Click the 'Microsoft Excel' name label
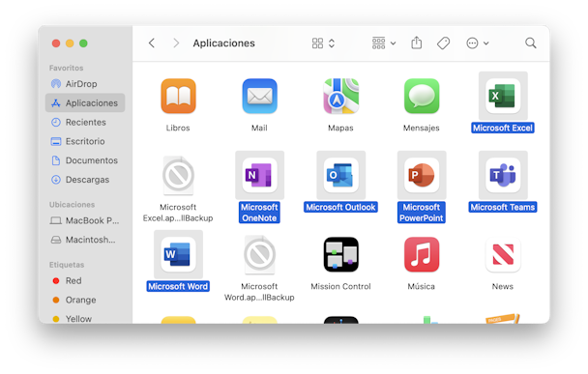588x374 pixels. 503,128
